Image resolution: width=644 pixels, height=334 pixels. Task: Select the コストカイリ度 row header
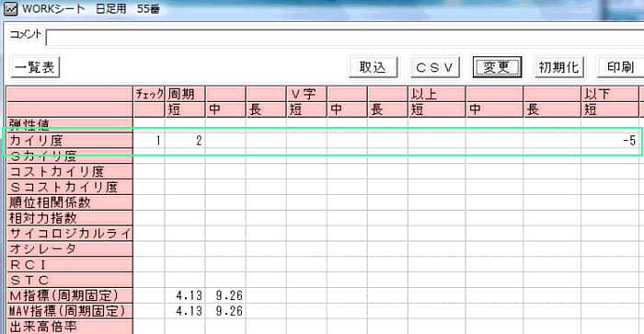pos(70,172)
